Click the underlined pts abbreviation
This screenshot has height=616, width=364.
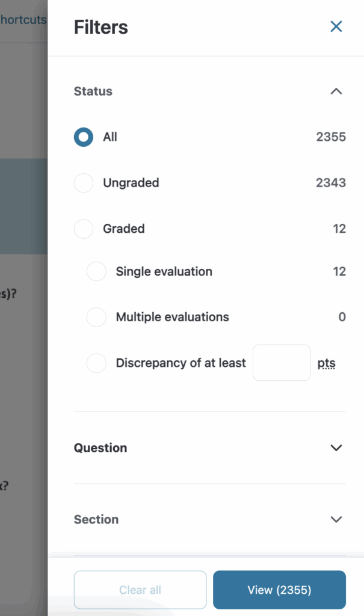[x=326, y=363]
